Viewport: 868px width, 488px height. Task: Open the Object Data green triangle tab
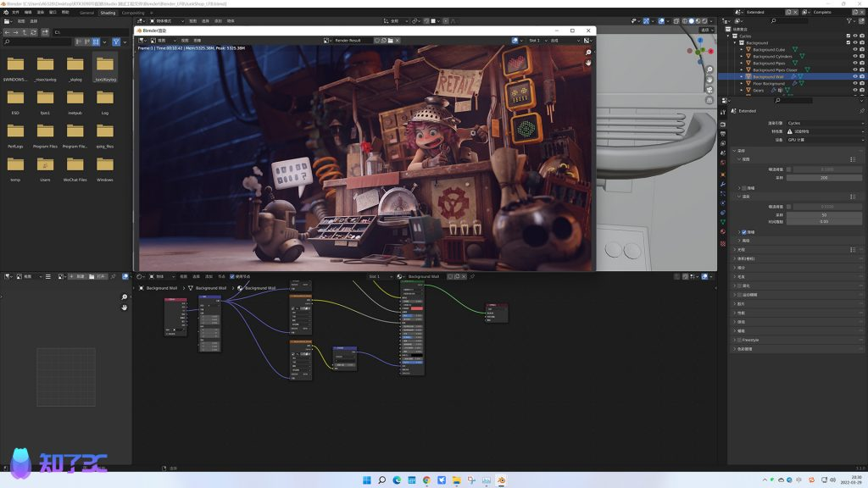[x=723, y=222]
